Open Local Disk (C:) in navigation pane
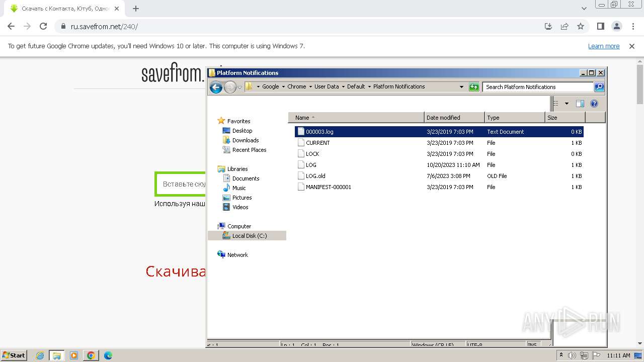The height and width of the screenshot is (362, 644). [x=247, y=236]
